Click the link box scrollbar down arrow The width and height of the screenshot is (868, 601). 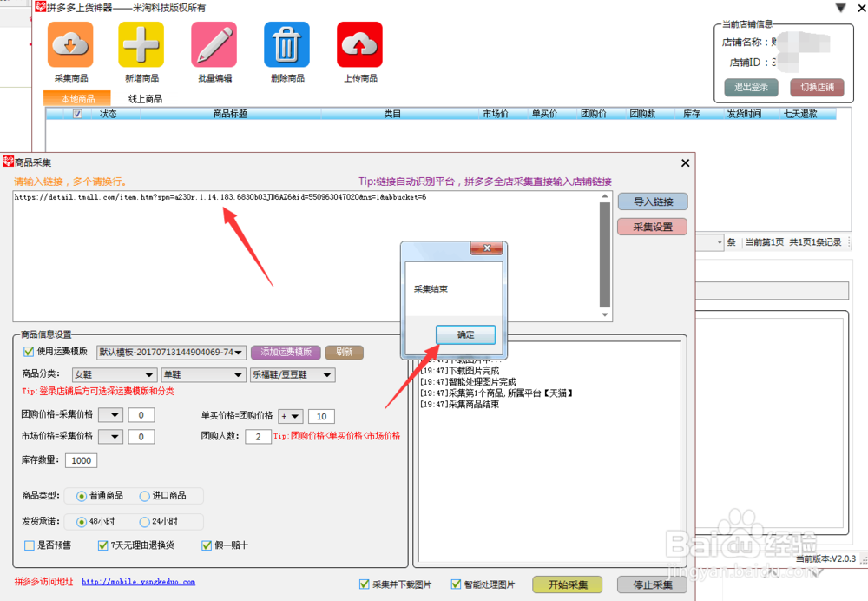pyautogui.click(x=605, y=314)
